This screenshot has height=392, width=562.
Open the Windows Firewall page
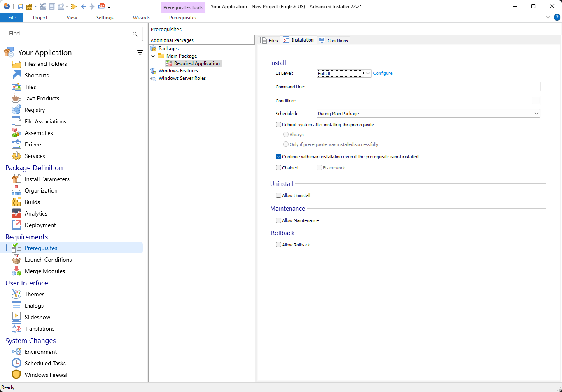tap(47, 375)
